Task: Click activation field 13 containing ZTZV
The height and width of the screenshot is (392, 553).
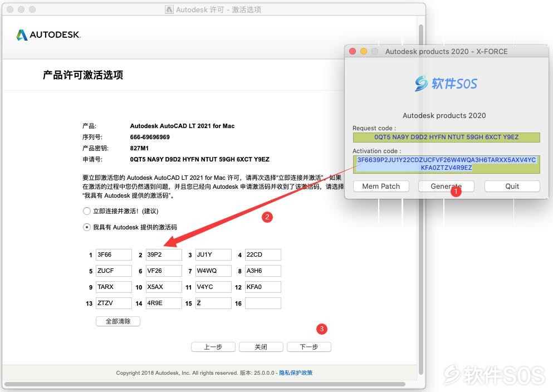Action: [x=114, y=303]
